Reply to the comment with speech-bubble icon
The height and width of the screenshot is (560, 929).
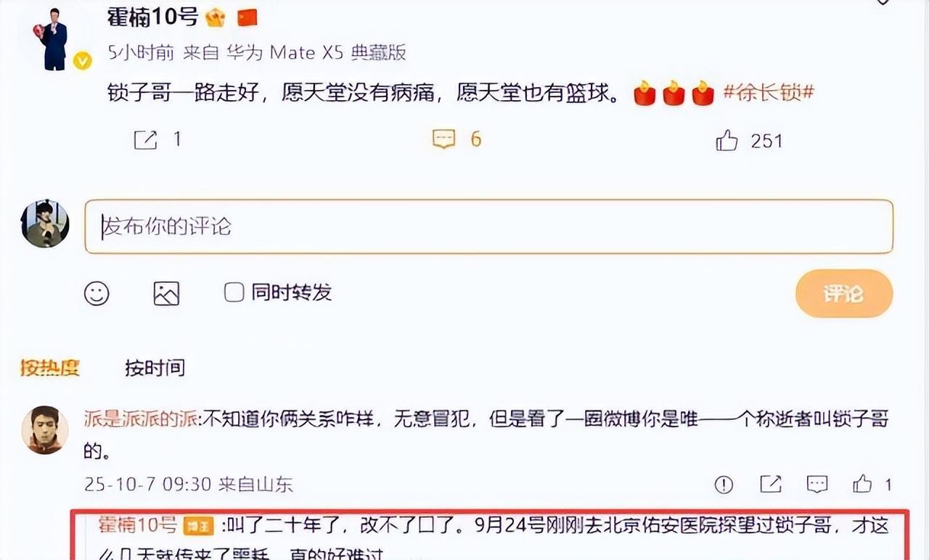[817, 484]
